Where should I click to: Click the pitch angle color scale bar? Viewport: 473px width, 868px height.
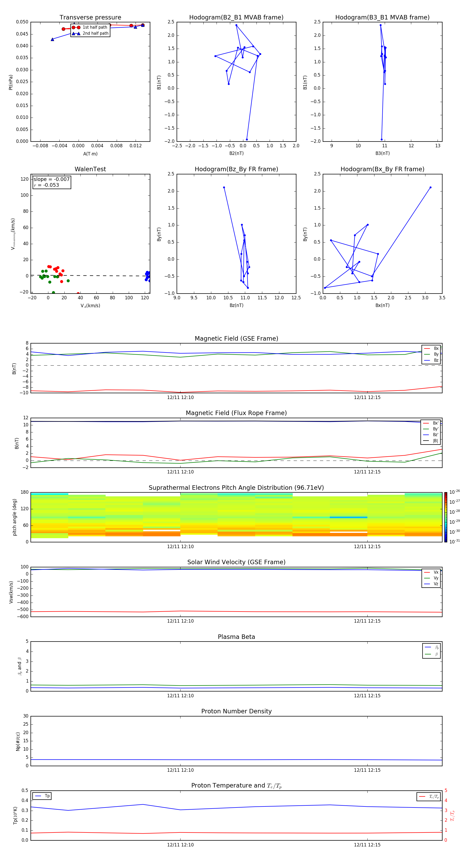pos(446,517)
